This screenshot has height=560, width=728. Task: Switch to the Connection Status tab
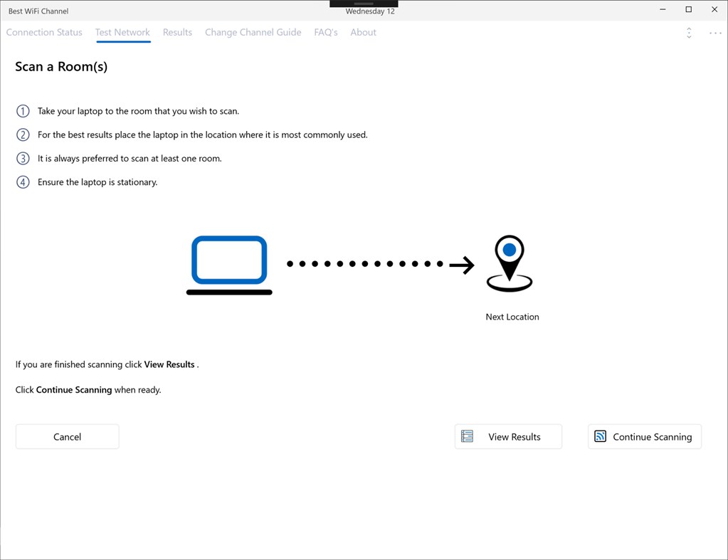[43, 32]
